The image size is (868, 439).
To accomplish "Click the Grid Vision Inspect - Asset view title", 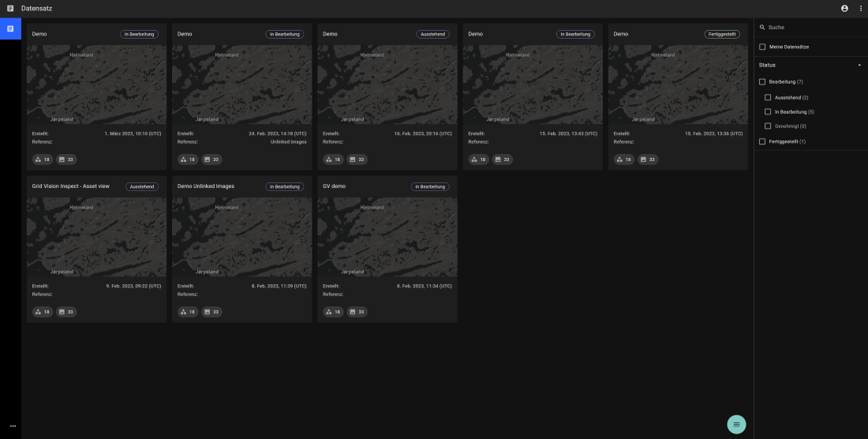I will (x=71, y=186).
